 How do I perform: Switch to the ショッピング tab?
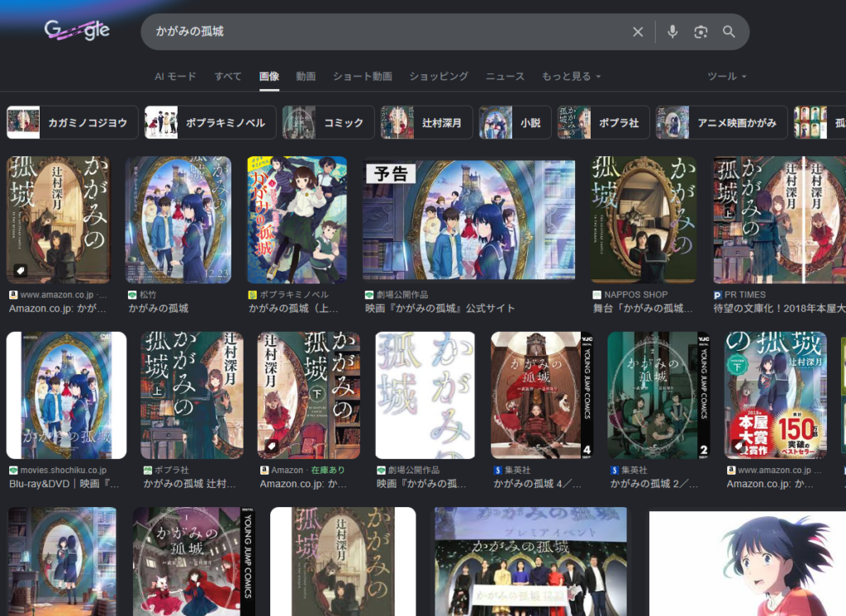pos(439,76)
